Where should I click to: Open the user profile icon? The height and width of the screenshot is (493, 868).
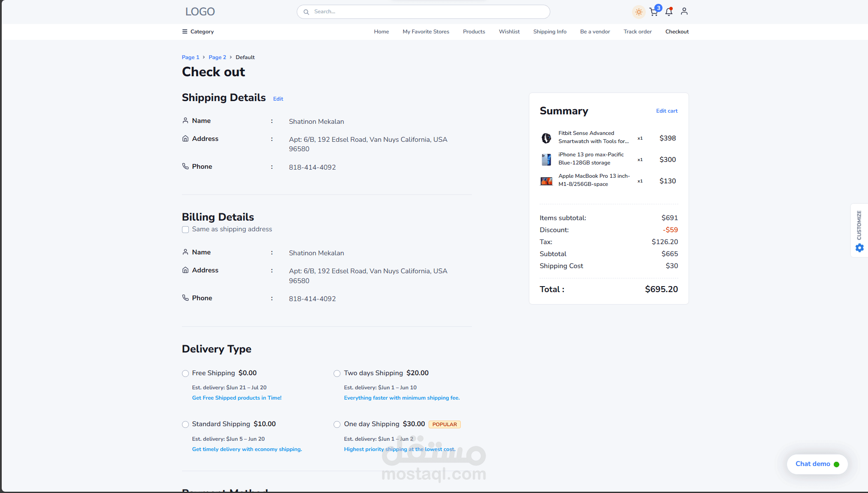click(684, 12)
